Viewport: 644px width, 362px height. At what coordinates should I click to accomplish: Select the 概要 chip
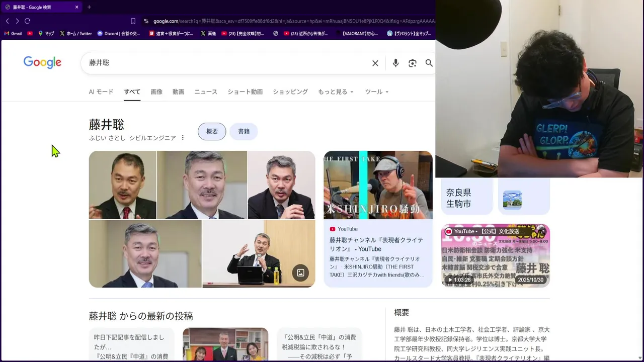pos(212,131)
